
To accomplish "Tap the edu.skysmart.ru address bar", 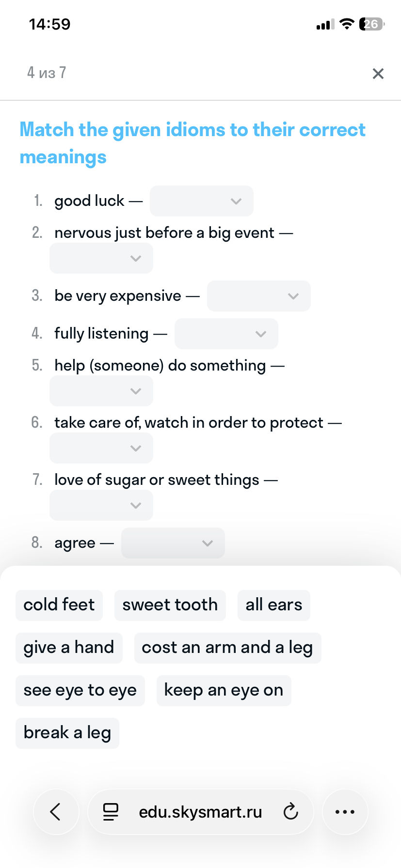I will (x=200, y=812).
